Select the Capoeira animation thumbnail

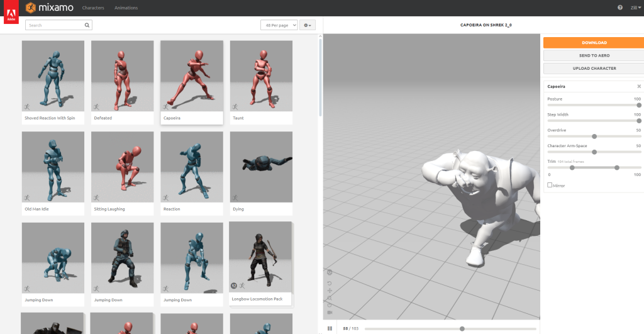(x=192, y=76)
